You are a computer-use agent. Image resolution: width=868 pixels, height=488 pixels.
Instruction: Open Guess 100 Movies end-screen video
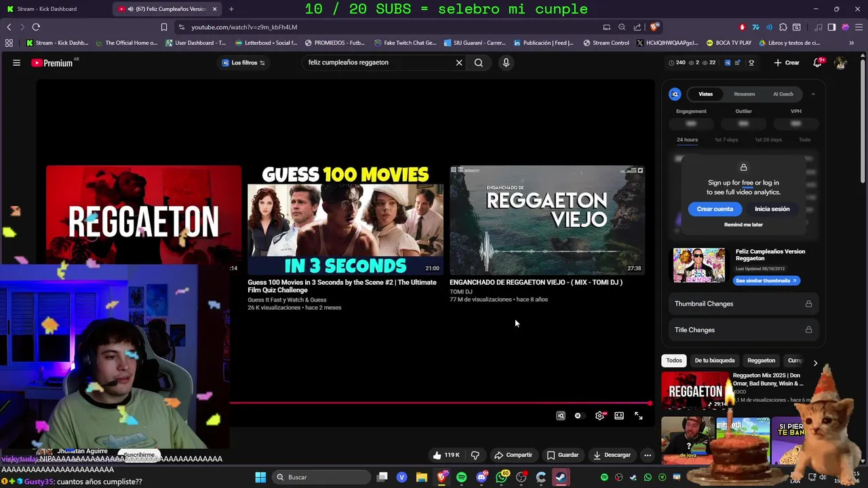[x=345, y=220]
